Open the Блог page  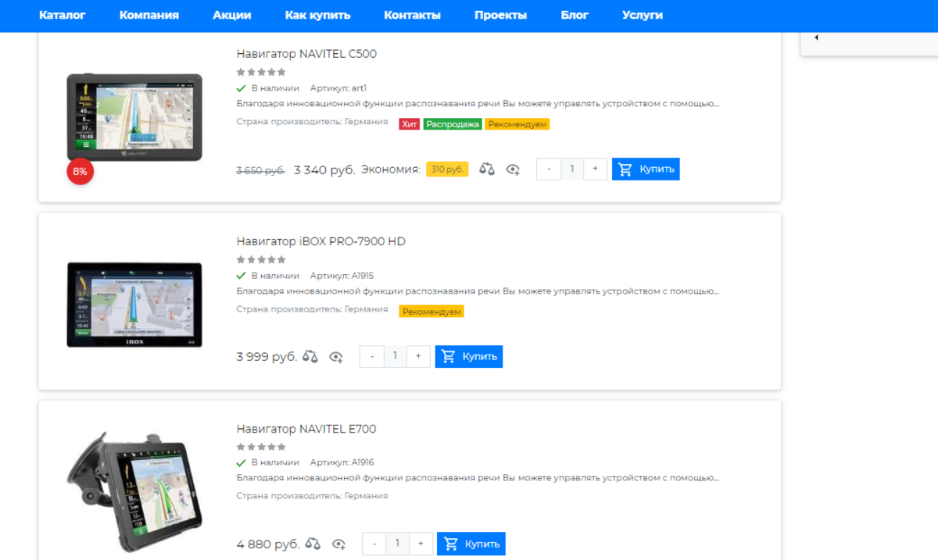coord(575,15)
